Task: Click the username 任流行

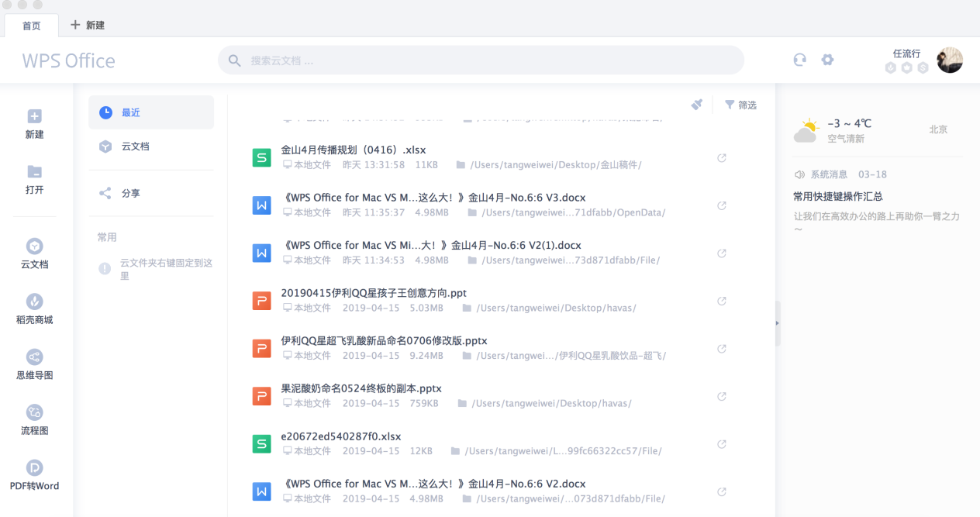Action: coord(906,53)
